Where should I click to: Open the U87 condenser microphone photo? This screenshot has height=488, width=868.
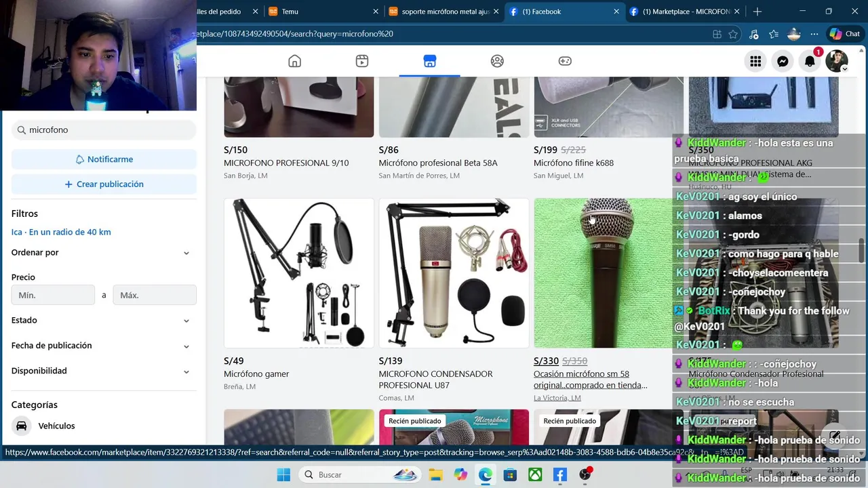tap(454, 273)
